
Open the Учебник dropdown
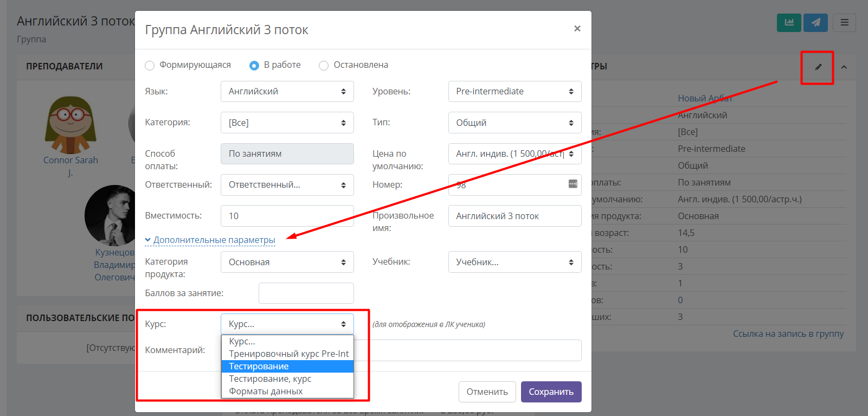515,262
